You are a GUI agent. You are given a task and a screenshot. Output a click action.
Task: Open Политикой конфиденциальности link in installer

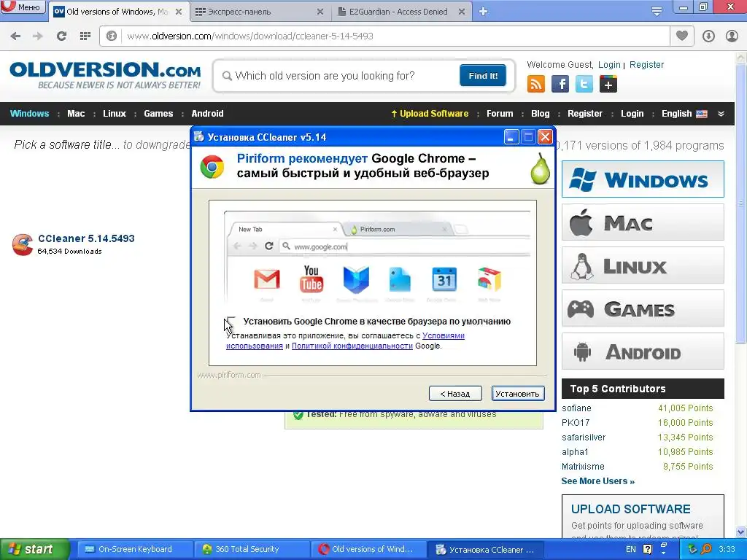point(352,346)
